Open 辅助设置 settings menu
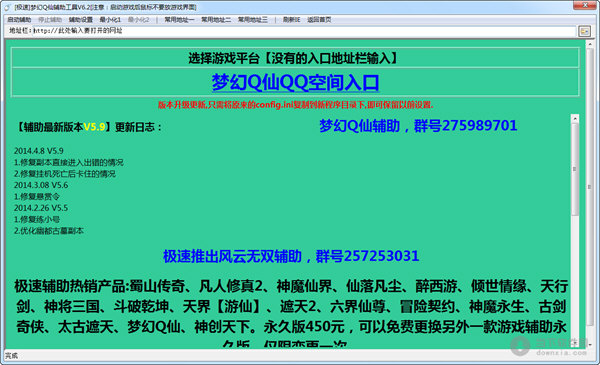Viewport: 600px width, 365px height. (81, 20)
